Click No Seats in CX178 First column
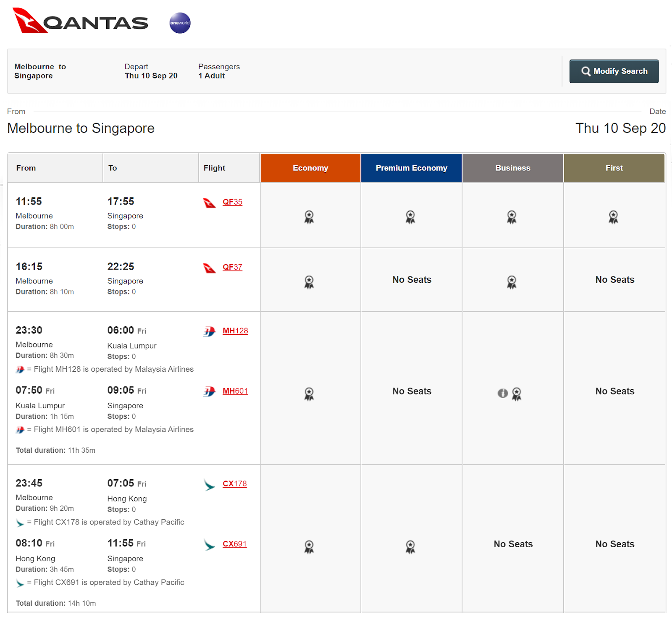Screen dimensions: 672x617 (x=615, y=544)
